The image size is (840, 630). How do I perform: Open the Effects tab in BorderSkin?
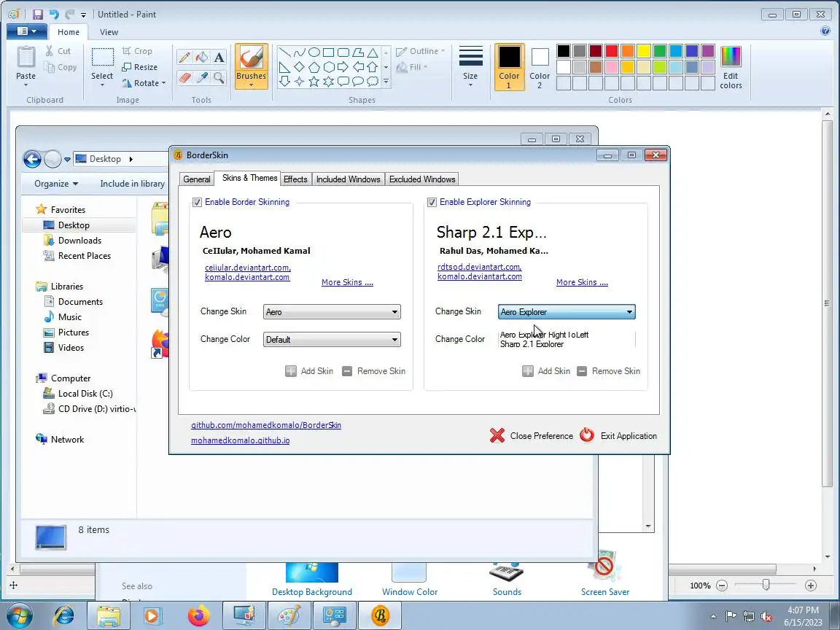[295, 179]
